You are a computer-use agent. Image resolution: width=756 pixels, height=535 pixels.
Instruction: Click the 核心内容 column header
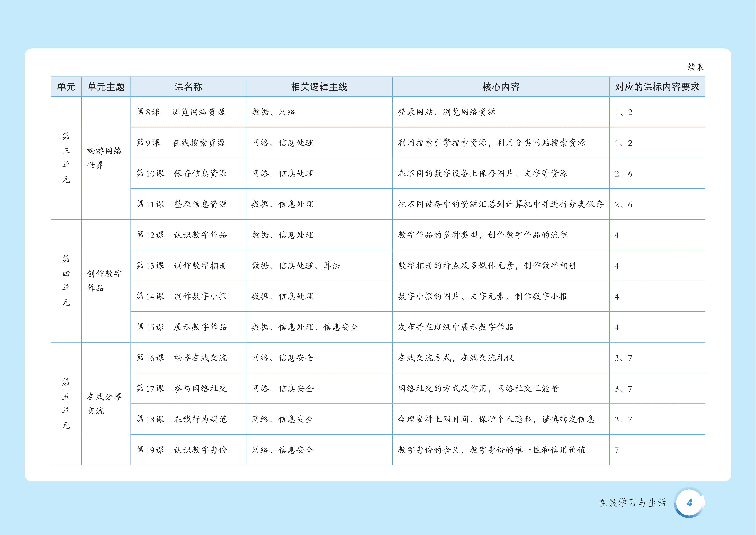point(500,87)
